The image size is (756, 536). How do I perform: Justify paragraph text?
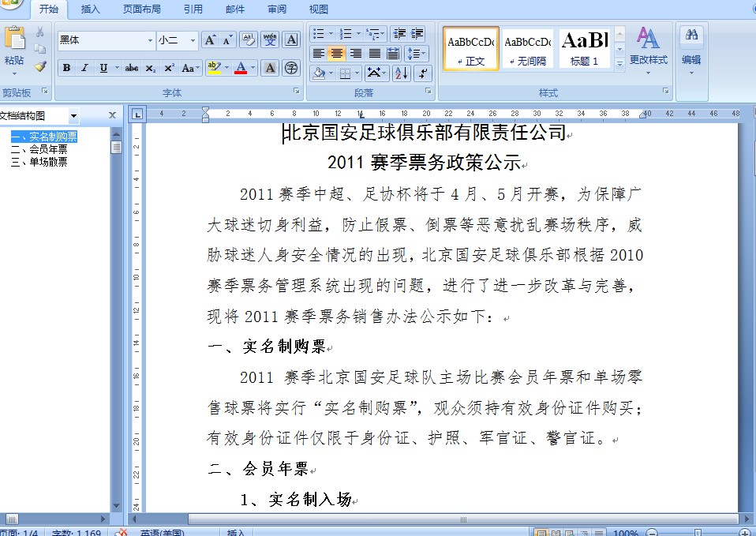tap(375, 53)
